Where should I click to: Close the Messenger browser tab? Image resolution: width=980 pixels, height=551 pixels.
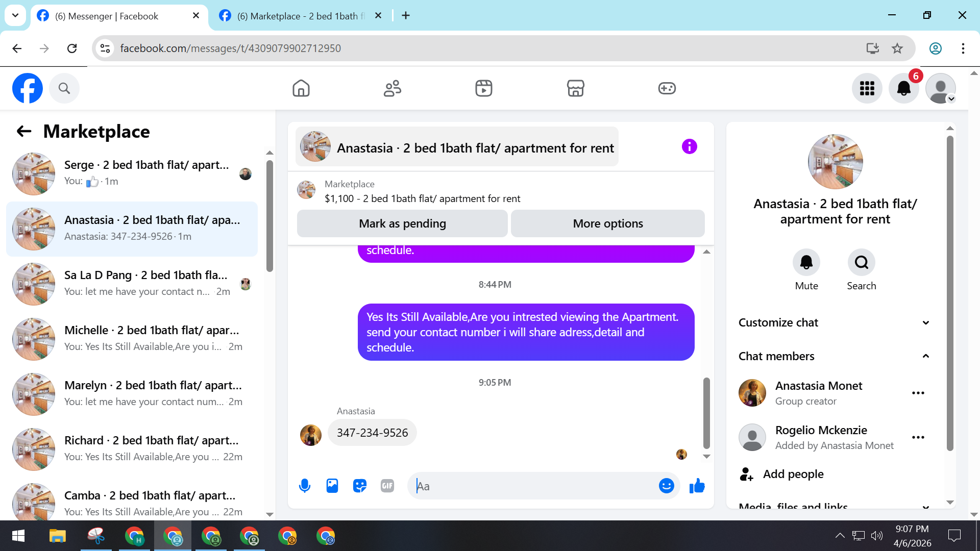pyautogui.click(x=196, y=16)
